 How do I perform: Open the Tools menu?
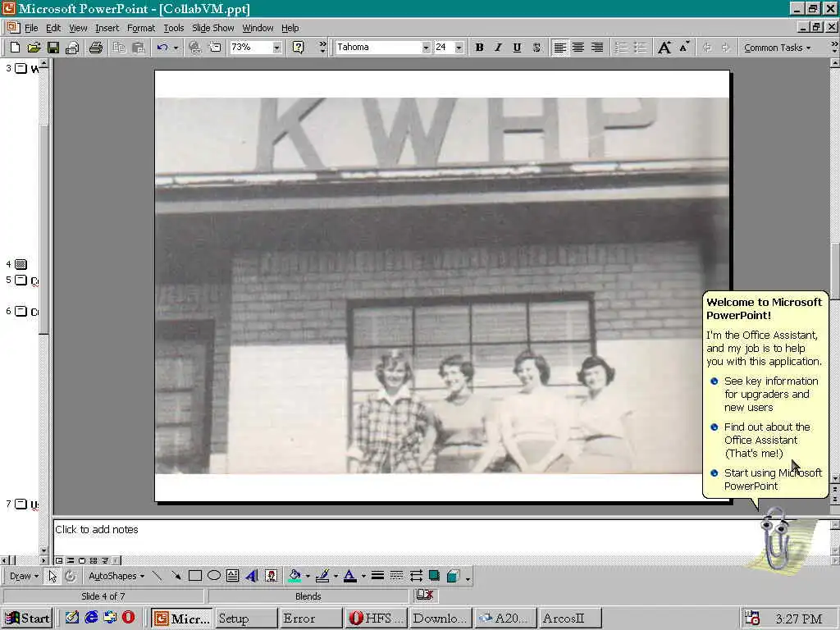click(x=174, y=28)
